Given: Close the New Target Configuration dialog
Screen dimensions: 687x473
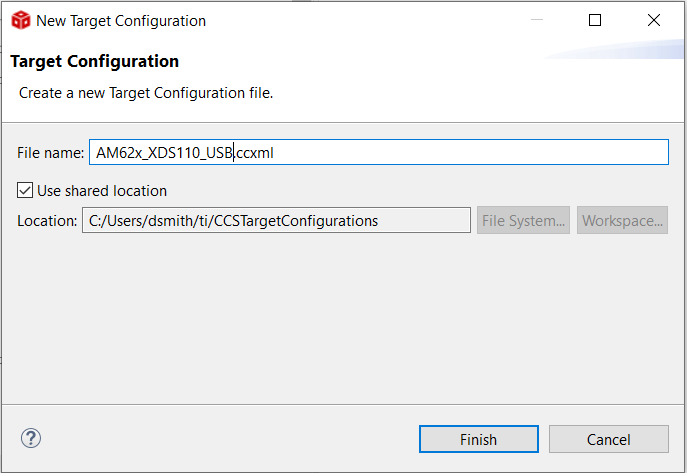Looking at the screenshot, I should [x=654, y=20].
